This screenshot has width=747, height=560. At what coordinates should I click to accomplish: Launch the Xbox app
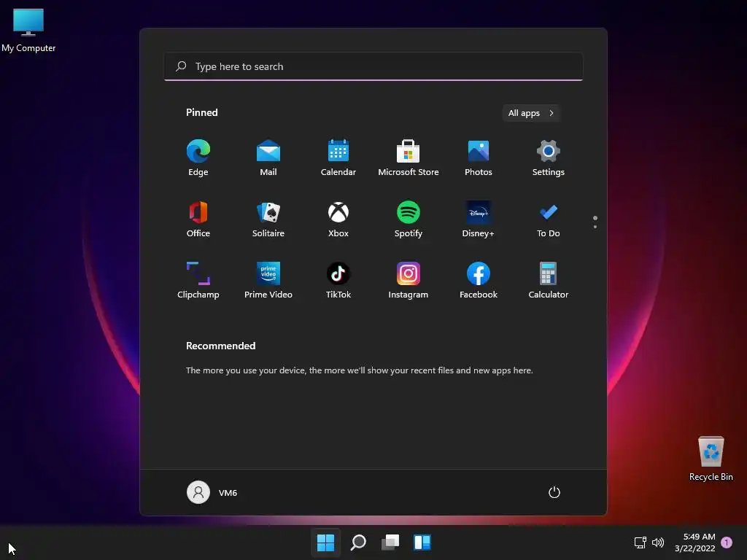point(338,219)
